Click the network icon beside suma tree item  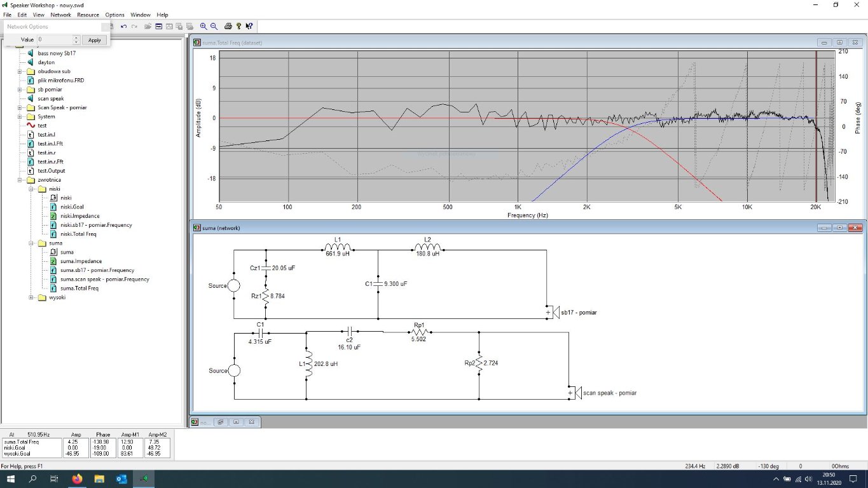tap(53, 252)
